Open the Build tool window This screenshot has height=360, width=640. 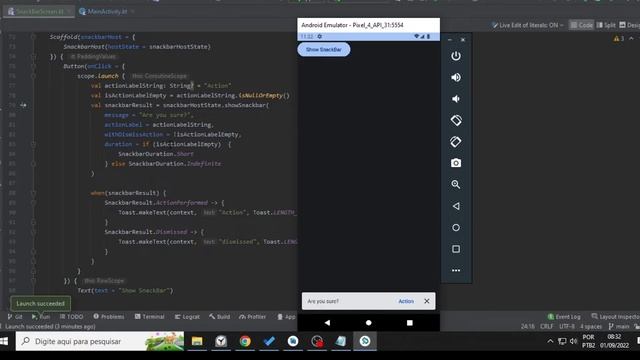pyautogui.click(x=219, y=317)
